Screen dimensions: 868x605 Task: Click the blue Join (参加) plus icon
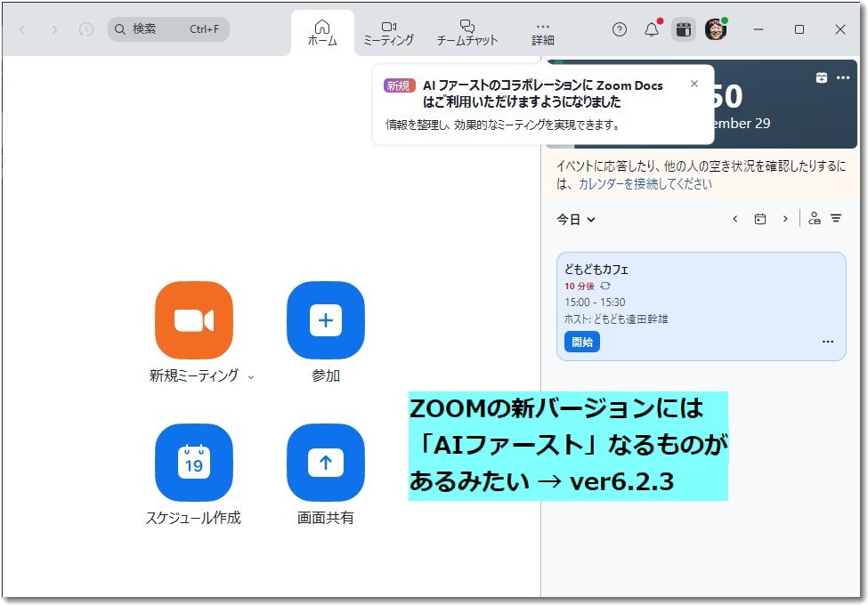325,320
